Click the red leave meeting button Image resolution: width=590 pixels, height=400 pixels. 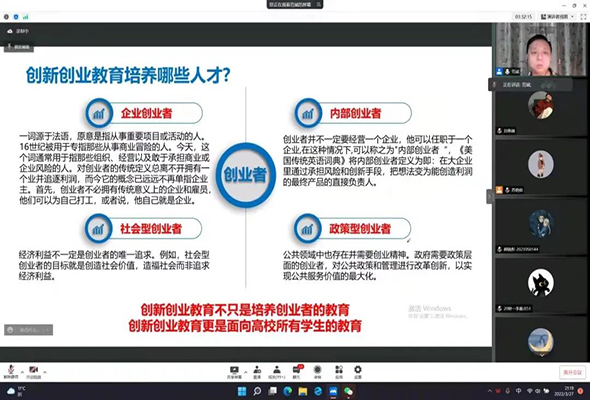[x=572, y=372]
